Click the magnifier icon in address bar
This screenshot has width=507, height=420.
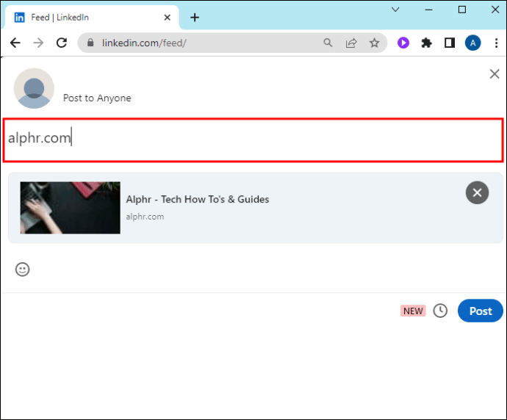[x=328, y=43]
